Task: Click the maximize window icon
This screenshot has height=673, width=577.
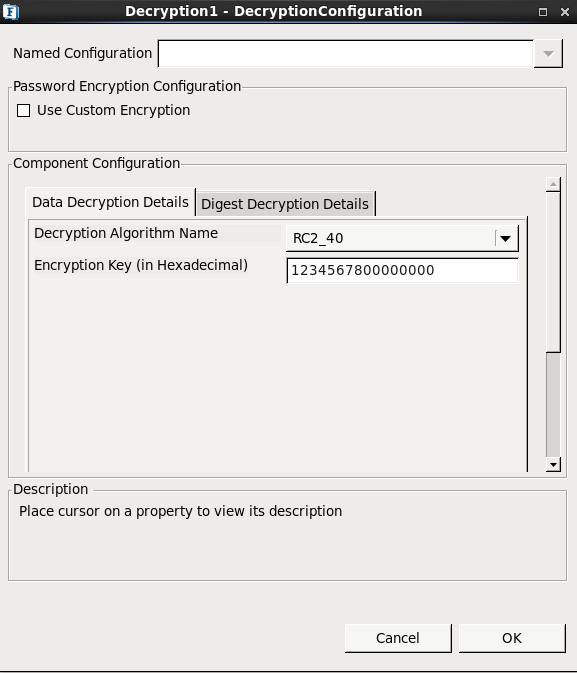Action: (543, 12)
